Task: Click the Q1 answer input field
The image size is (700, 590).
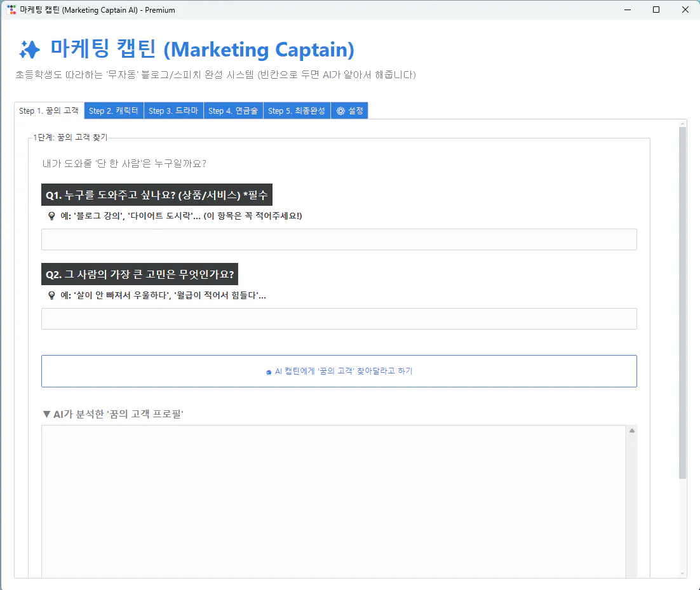Action: pyautogui.click(x=339, y=239)
